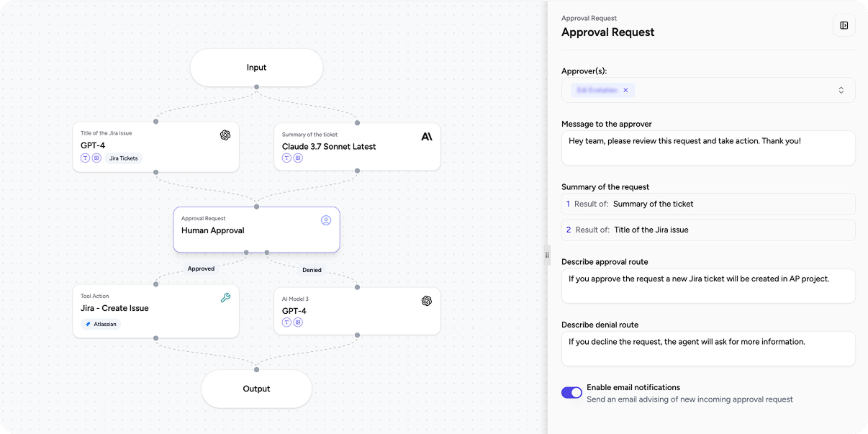Click the text type icon on Claude 3.7 Sonnet node
Viewport: 868px width, 434px height.
(x=286, y=158)
